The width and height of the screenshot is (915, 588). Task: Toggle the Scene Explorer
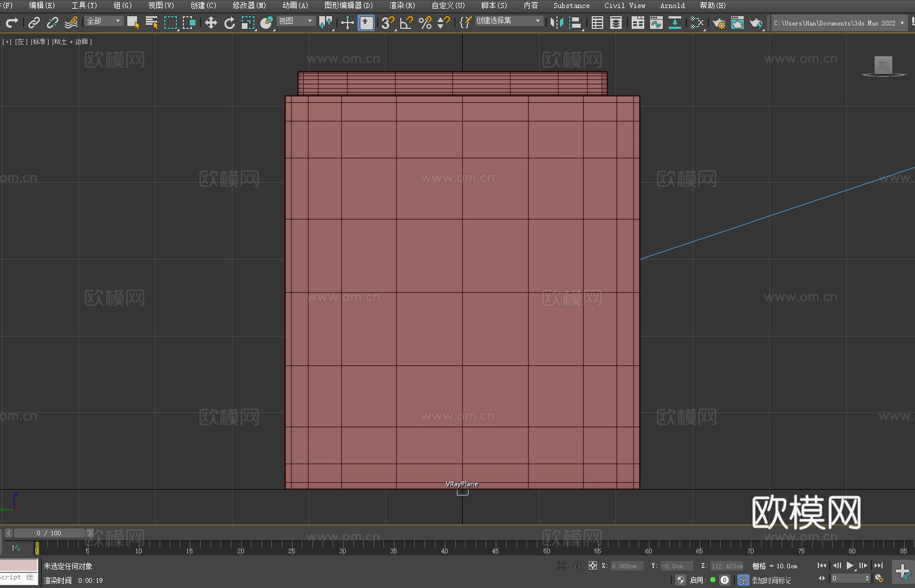tap(597, 23)
